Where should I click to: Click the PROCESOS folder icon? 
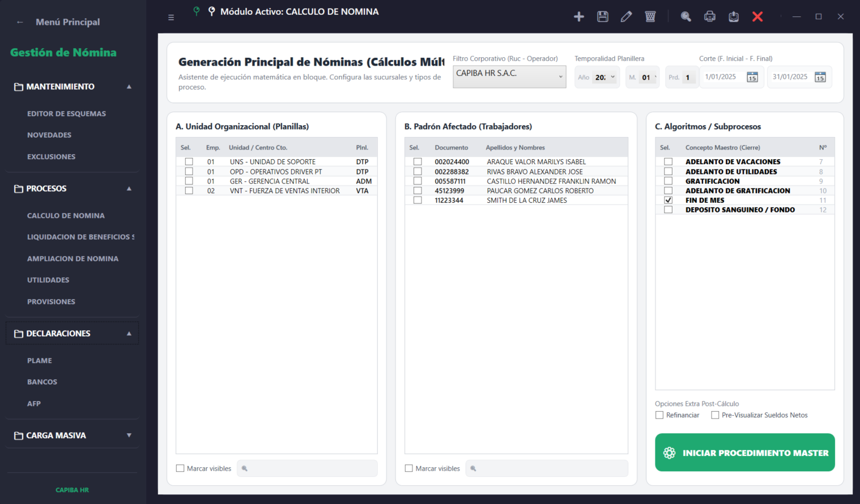[19, 189]
